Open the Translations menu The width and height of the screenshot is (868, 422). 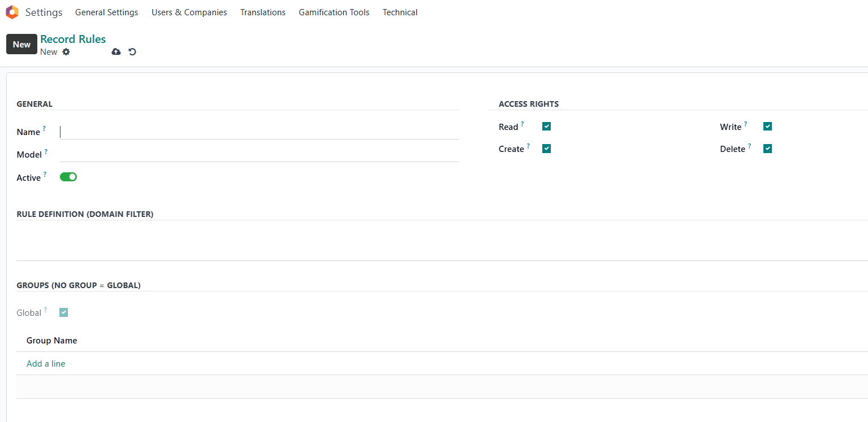(x=262, y=12)
